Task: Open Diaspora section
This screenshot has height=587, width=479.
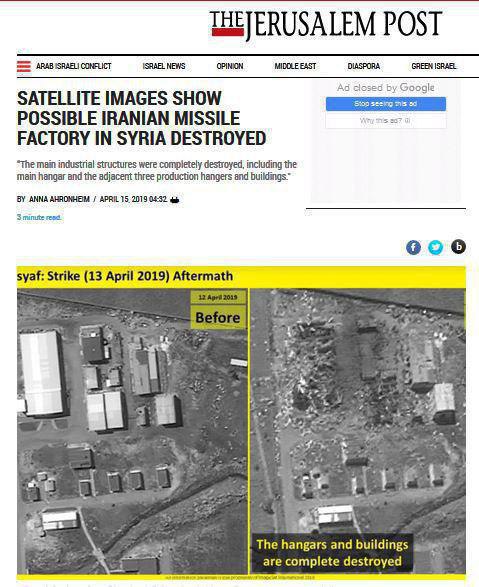Action: coord(364,66)
